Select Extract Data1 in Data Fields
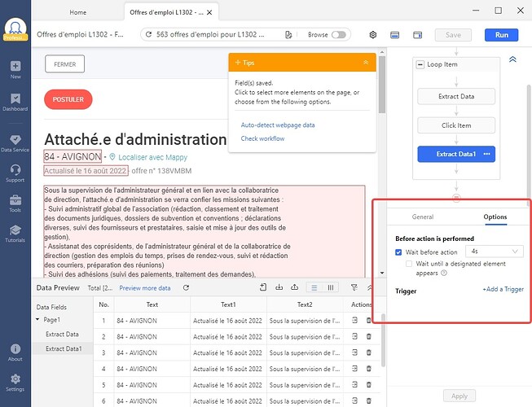The height and width of the screenshot is (407, 532). point(64,348)
